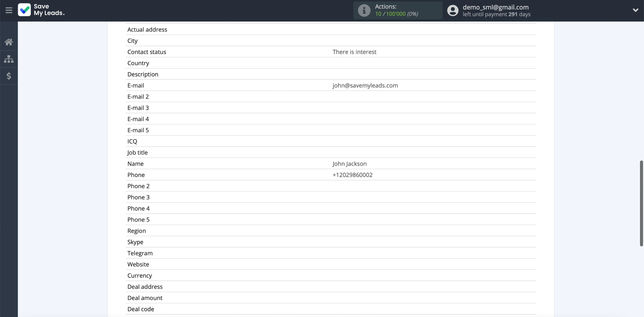Open connections sitemap icon in sidebar
Screen dimensions: 644x317
click(9, 59)
